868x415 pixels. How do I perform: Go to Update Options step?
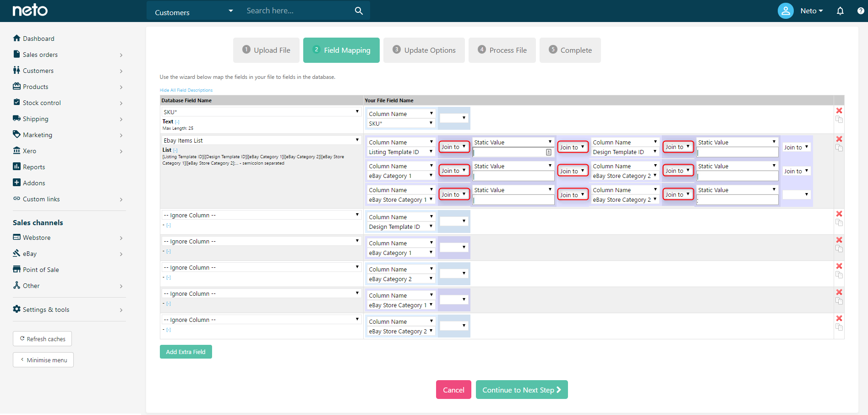pos(424,50)
